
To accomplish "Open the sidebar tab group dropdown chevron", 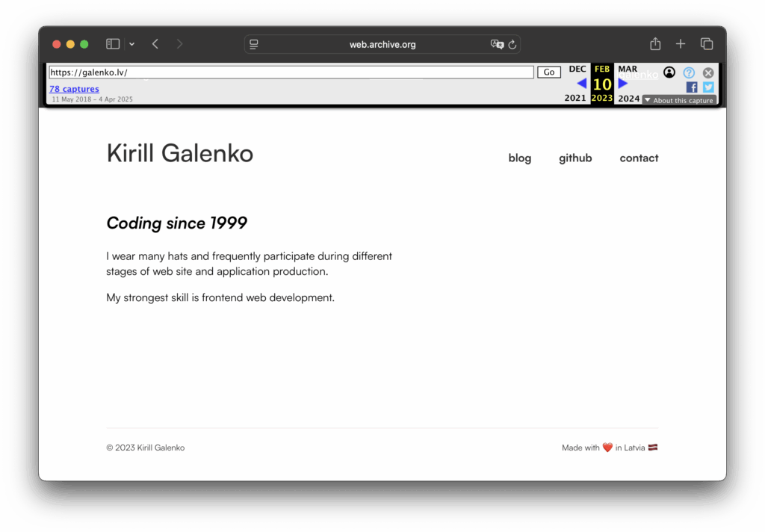I will pyautogui.click(x=131, y=44).
